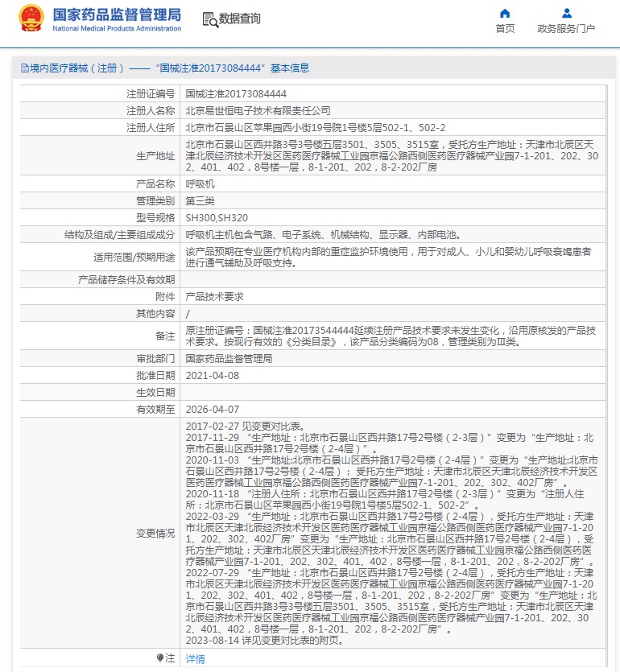Viewport: 620px width, 672px height.
Task: Click the expiry date 2026-04-07
Action: pyautogui.click(x=212, y=408)
